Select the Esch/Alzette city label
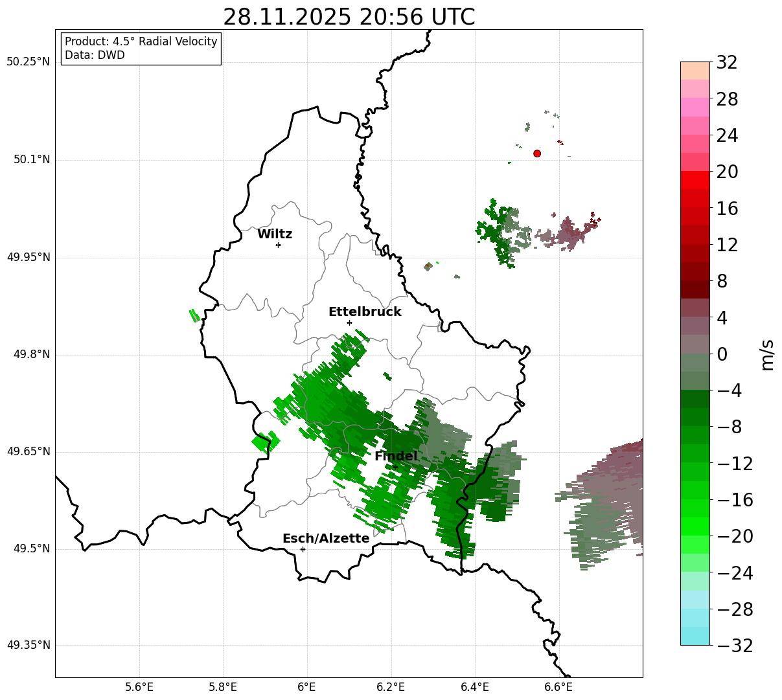Viewport: 782px width, 700px height. 326,539
